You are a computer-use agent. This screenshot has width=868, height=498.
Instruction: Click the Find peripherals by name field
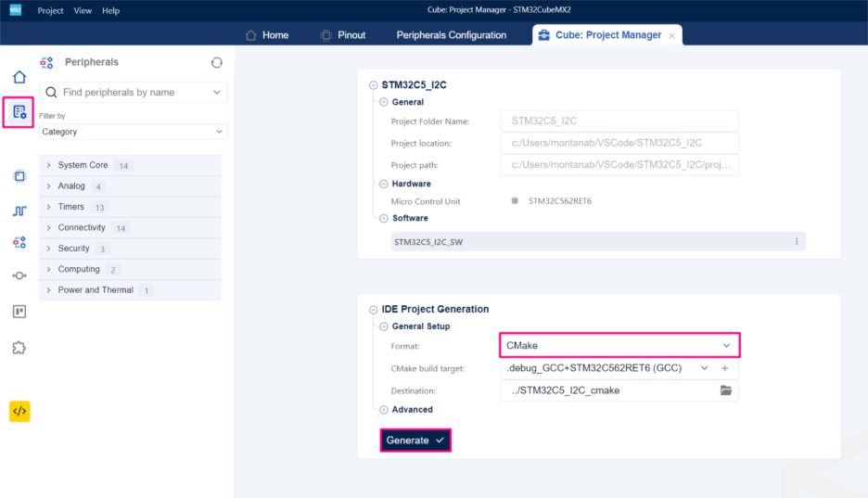click(133, 93)
